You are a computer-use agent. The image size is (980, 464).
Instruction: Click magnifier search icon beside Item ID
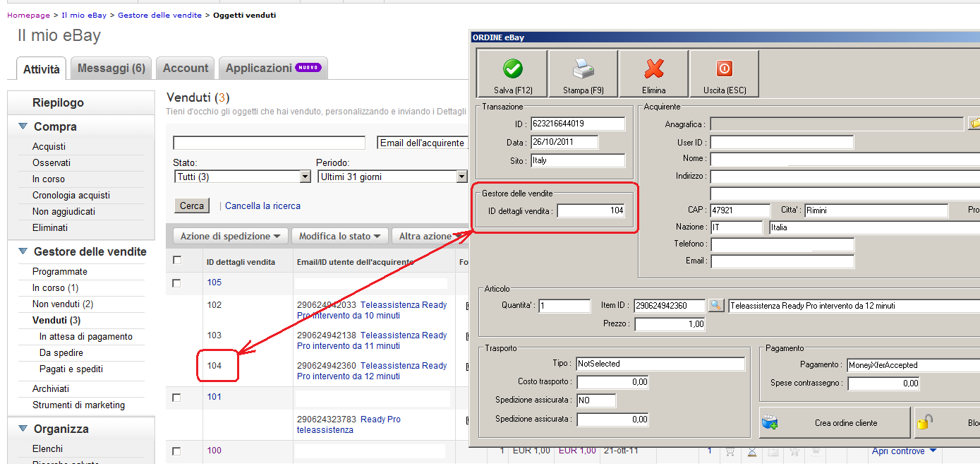716,306
